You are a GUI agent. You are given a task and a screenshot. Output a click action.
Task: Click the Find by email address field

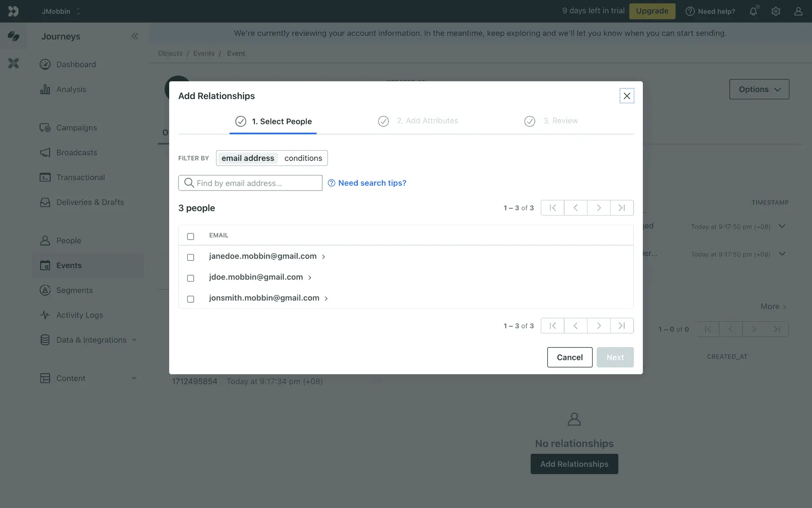pos(256,183)
